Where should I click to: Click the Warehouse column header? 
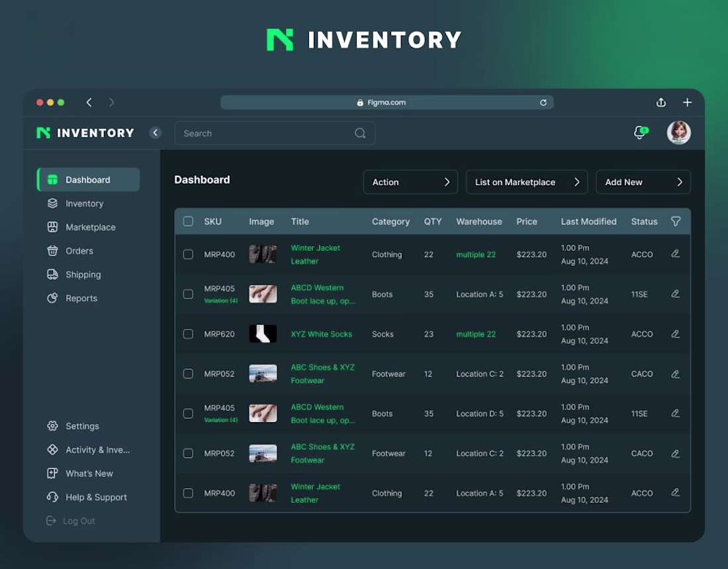[x=478, y=222]
